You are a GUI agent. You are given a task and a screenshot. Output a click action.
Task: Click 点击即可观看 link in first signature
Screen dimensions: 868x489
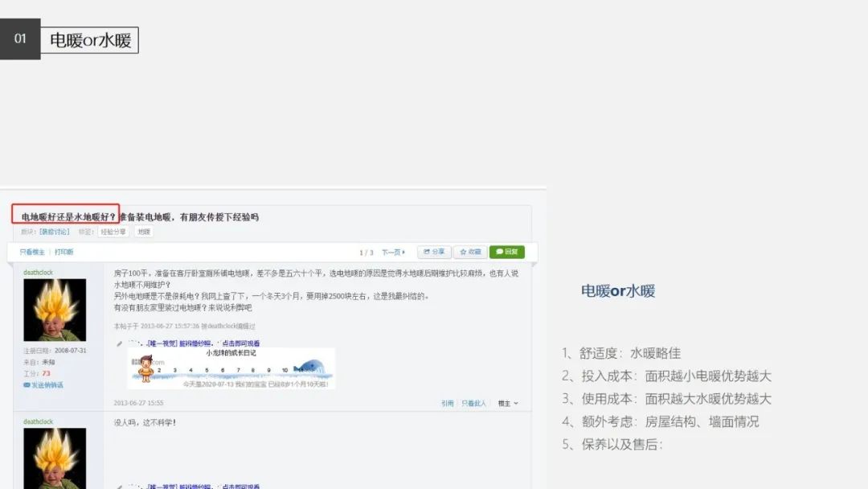[241, 343]
